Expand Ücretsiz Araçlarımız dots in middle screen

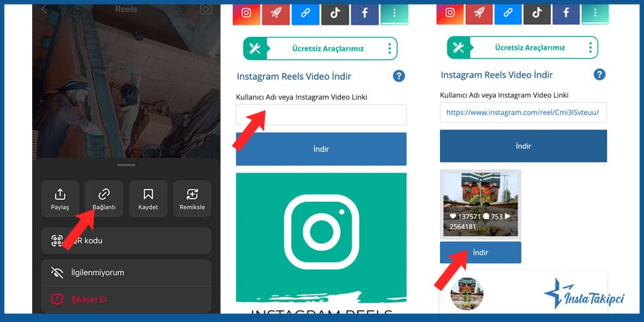[389, 48]
